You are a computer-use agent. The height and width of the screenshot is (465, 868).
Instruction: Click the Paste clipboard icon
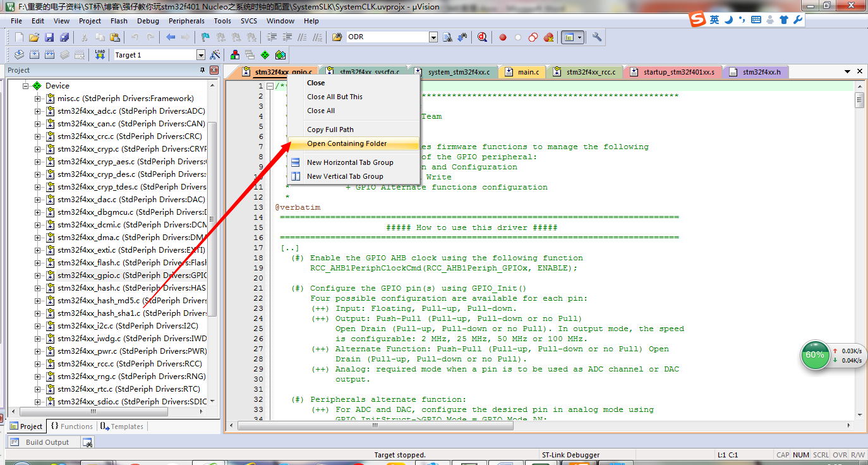114,37
